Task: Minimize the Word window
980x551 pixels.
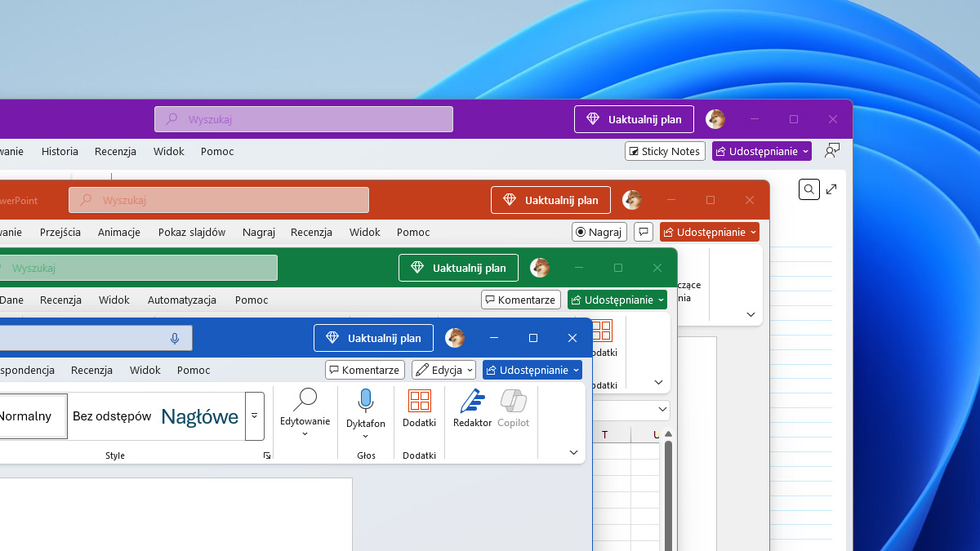Action: point(494,338)
